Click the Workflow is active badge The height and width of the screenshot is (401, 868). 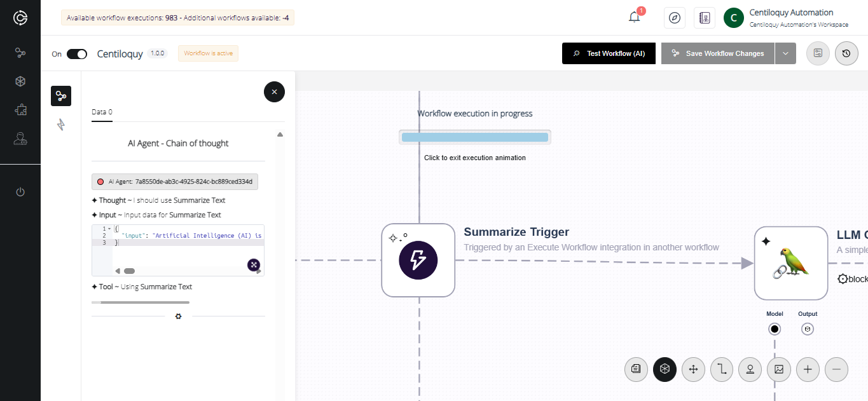tap(208, 53)
